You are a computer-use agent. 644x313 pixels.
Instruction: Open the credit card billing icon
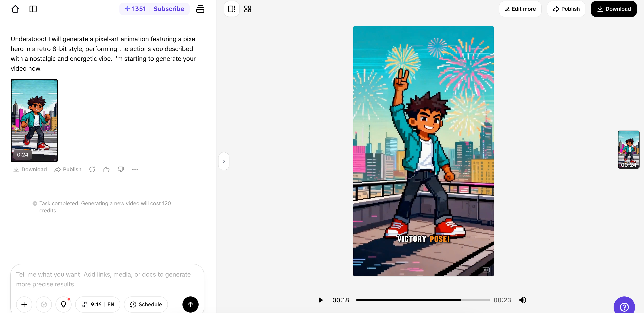click(201, 9)
